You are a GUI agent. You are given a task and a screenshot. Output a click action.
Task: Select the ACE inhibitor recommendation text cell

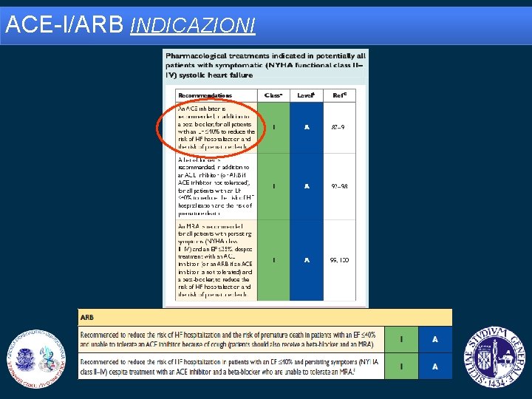(216, 128)
